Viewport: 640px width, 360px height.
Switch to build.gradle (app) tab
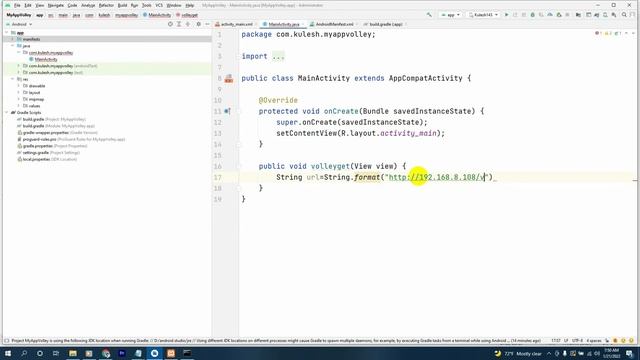pyautogui.click(x=383, y=24)
